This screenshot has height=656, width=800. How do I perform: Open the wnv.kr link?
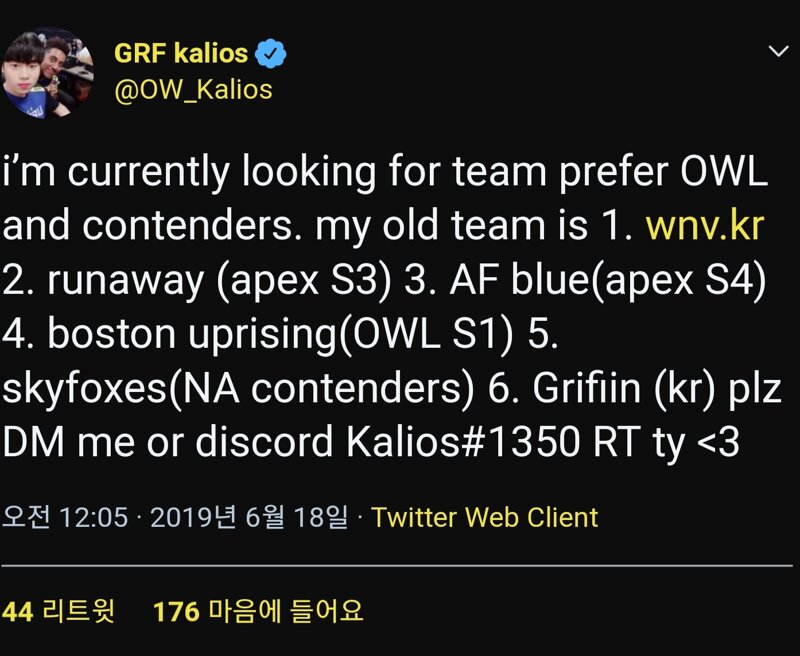705,225
